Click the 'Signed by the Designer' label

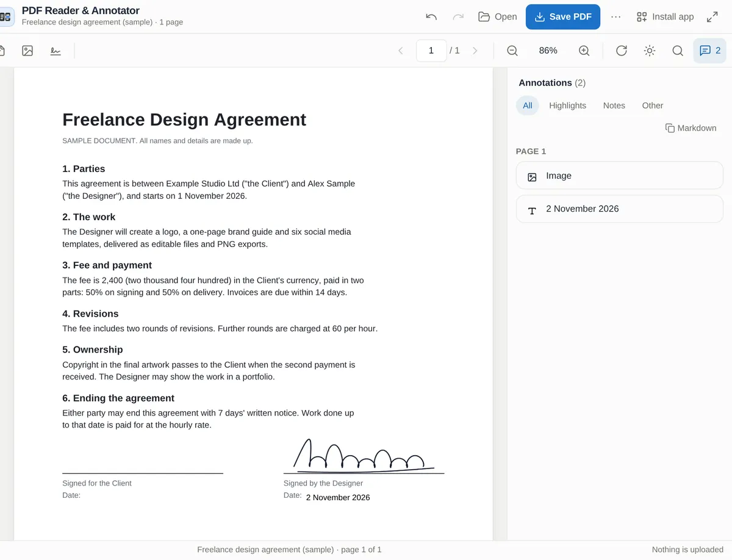point(323,483)
